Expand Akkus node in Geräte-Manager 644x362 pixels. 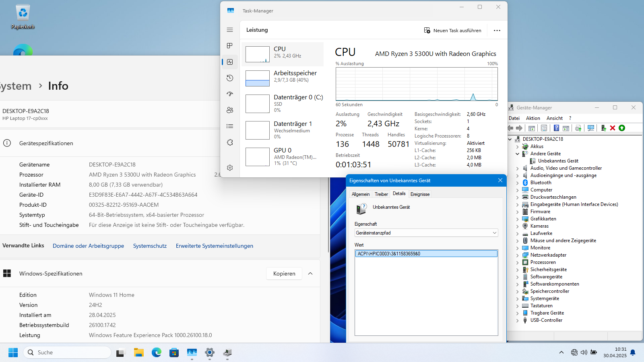(518, 146)
